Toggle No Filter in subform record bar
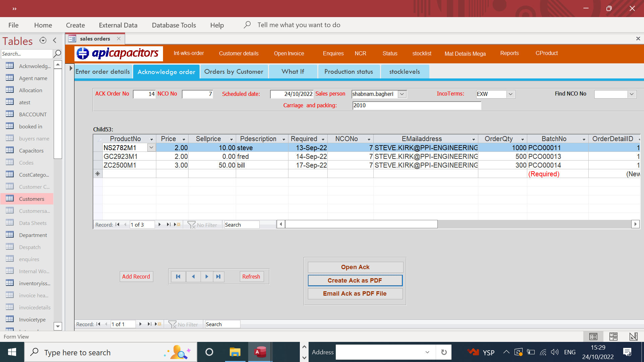644x362 pixels. tap(202, 225)
